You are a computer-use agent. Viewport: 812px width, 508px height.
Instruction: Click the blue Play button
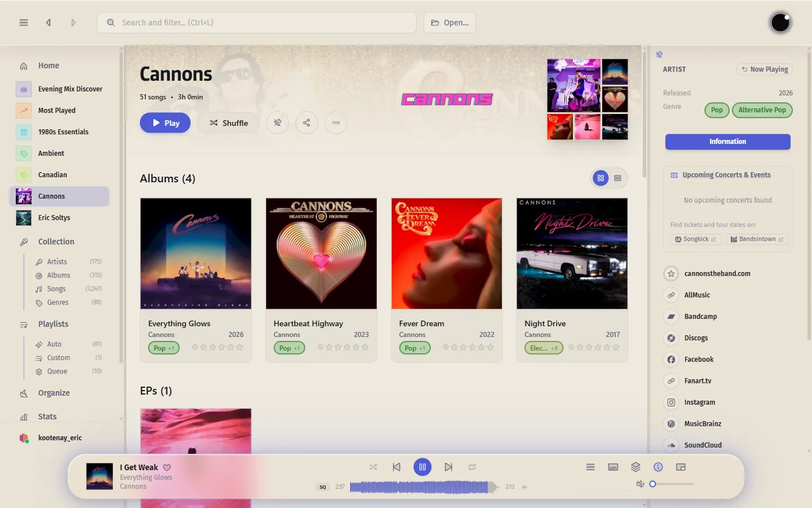[165, 122]
